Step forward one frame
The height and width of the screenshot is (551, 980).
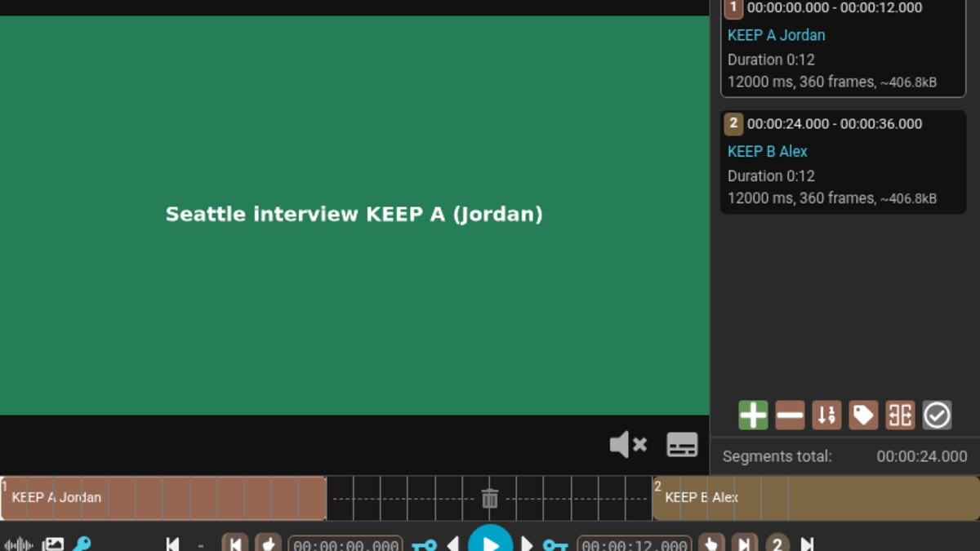pos(528,544)
